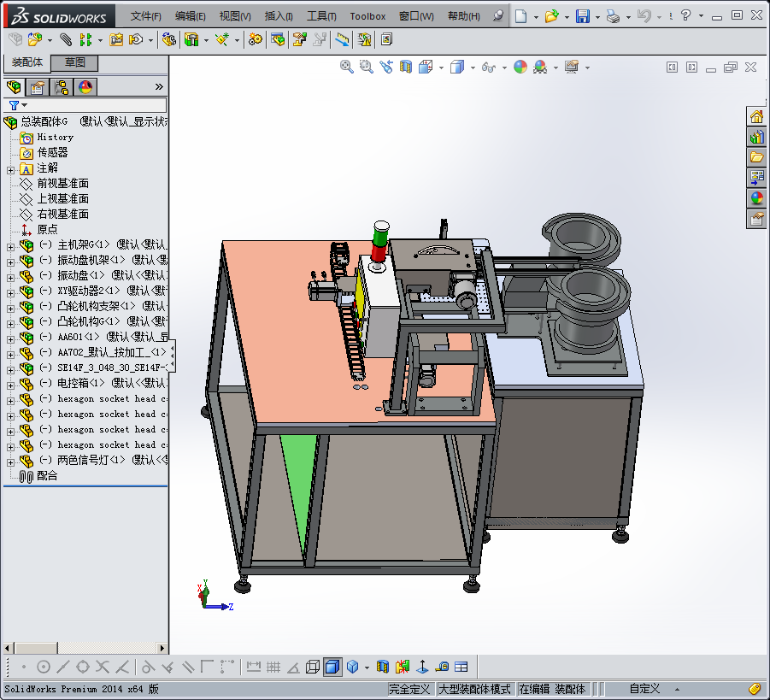Open the 文件(F) menu
This screenshot has height=700, width=770.
tap(146, 16)
